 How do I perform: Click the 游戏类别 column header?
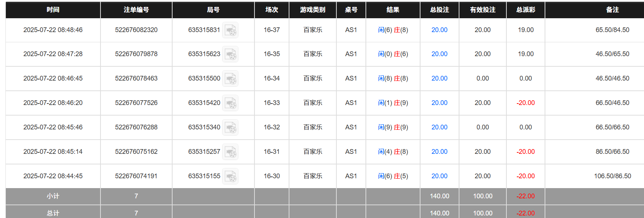[312, 10]
